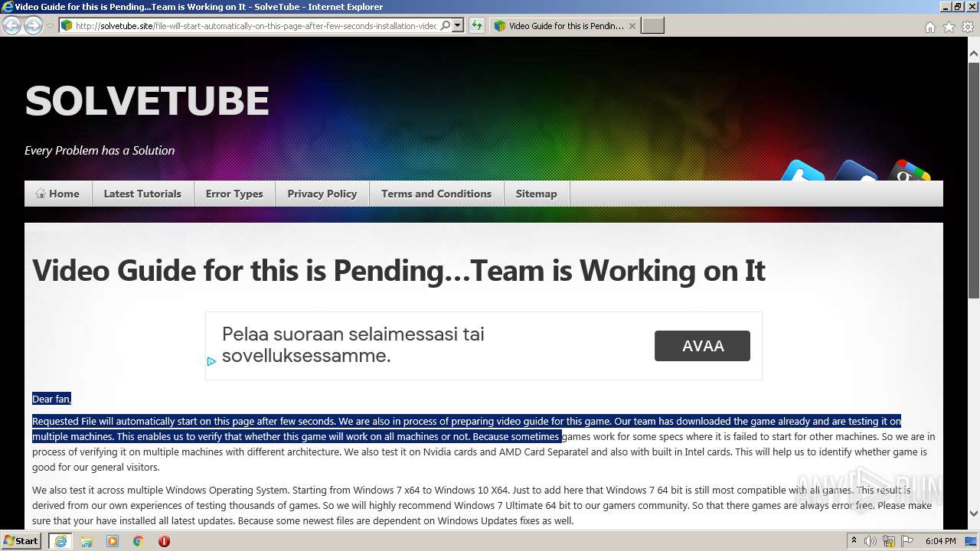
Task: Open the Chrome taskbar icon
Action: click(x=138, y=541)
